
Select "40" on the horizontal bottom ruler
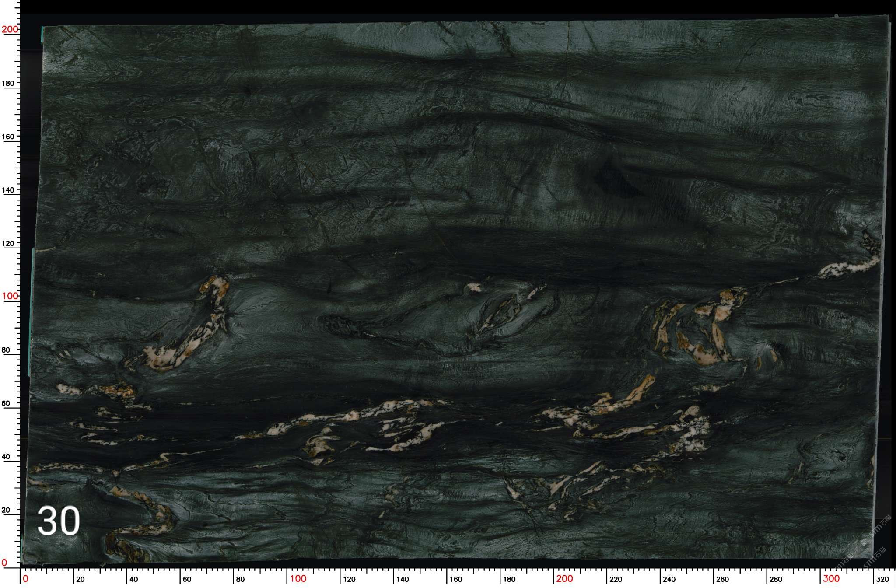(x=133, y=580)
